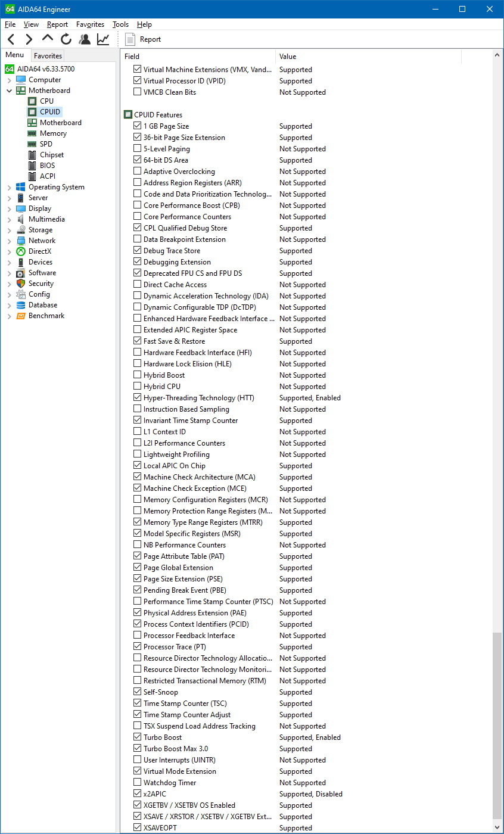
Task: Open the Software tree item
Action: 42,273
